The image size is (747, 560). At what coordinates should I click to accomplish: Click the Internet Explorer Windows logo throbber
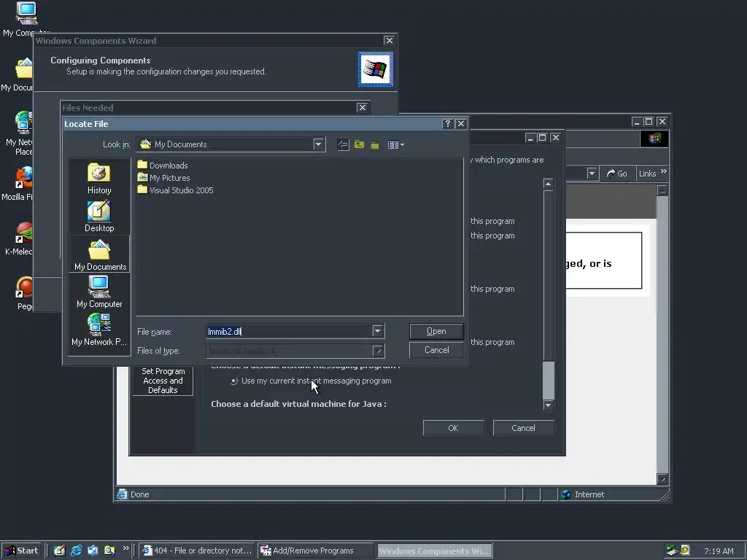(654, 138)
